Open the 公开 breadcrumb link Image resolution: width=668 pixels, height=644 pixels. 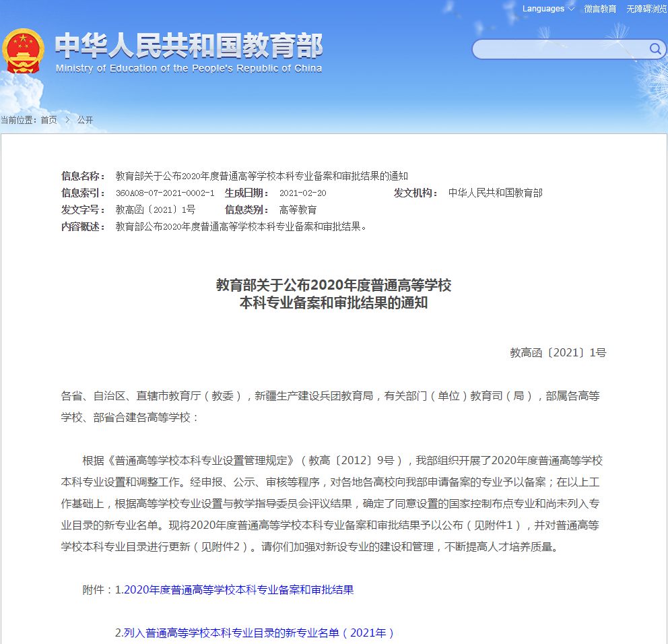tap(85, 120)
